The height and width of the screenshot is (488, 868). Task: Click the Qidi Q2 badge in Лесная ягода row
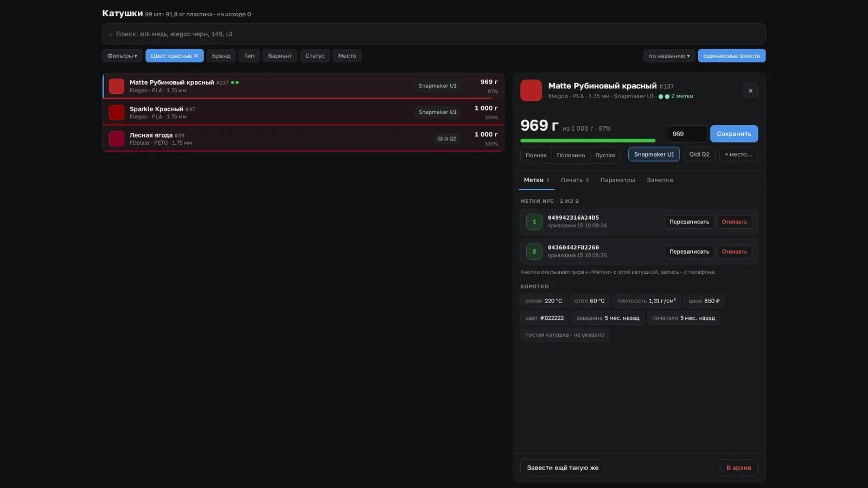pyautogui.click(x=447, y=139)
